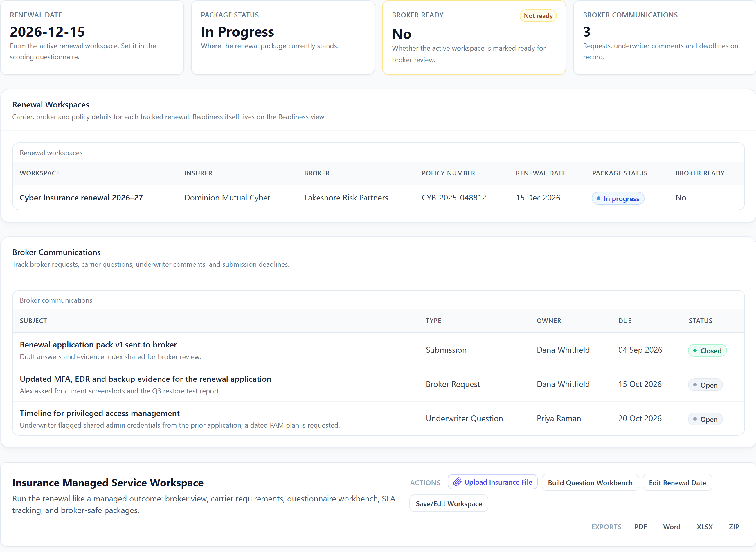Click the INSURER column header
The image size is (756, 552).
click(198, 173)
